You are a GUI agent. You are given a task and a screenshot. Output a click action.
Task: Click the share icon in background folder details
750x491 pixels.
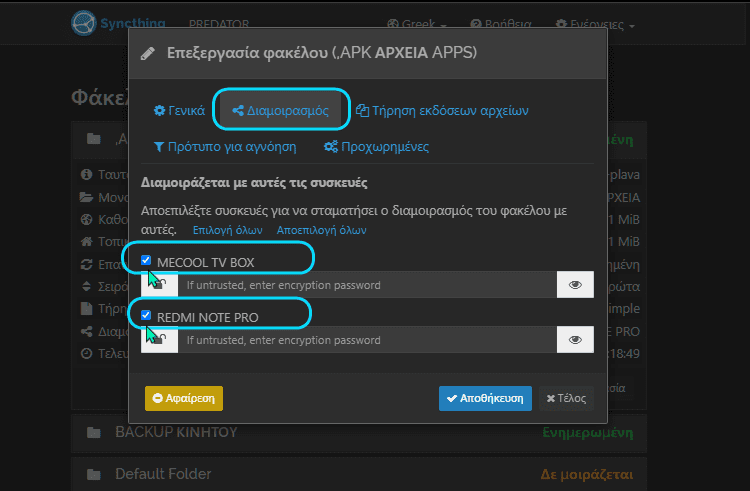point(87,331)
